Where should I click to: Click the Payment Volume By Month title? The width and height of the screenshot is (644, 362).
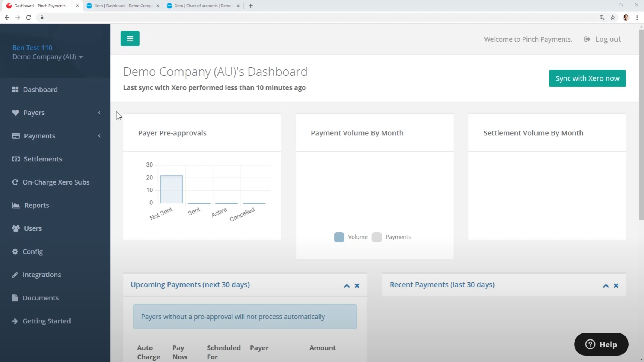[357, 133]
